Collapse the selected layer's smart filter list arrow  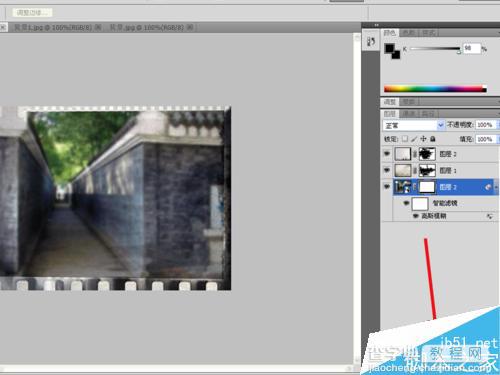(x=497, y=187)
